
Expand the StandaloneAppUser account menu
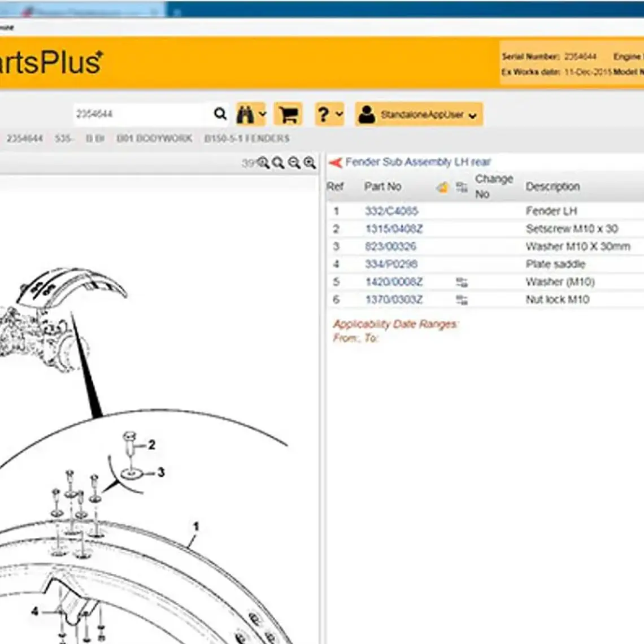pos(419,114)
